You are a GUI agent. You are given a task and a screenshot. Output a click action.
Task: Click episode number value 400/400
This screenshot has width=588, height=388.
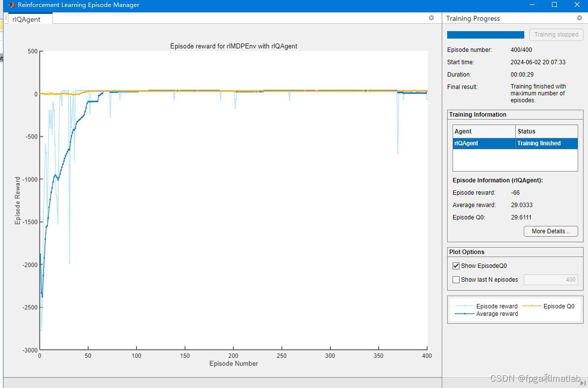[521, 50]
